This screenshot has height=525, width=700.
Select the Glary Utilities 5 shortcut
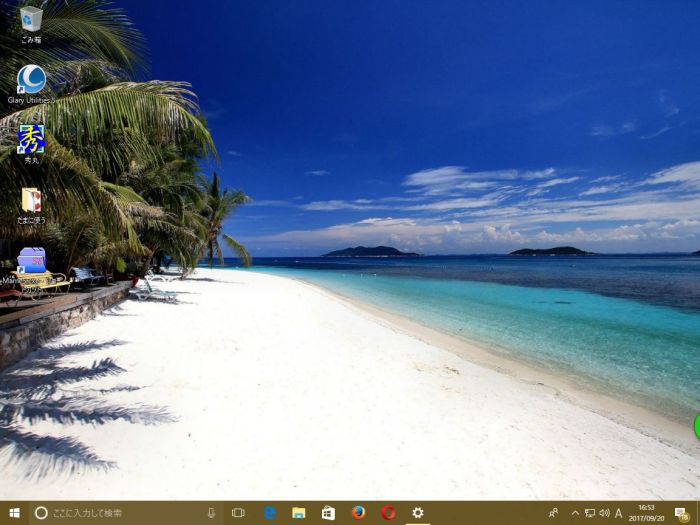[x=31, y=80]
